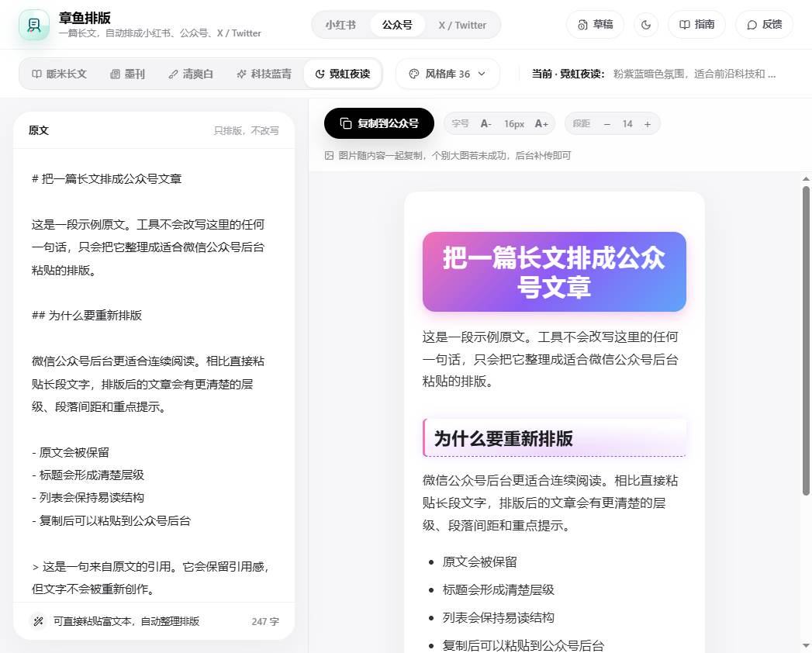812x653 pixels.
Task: Click the 14 paragraph spacing value
Action: pyautogui.click(x=627, y=124)
